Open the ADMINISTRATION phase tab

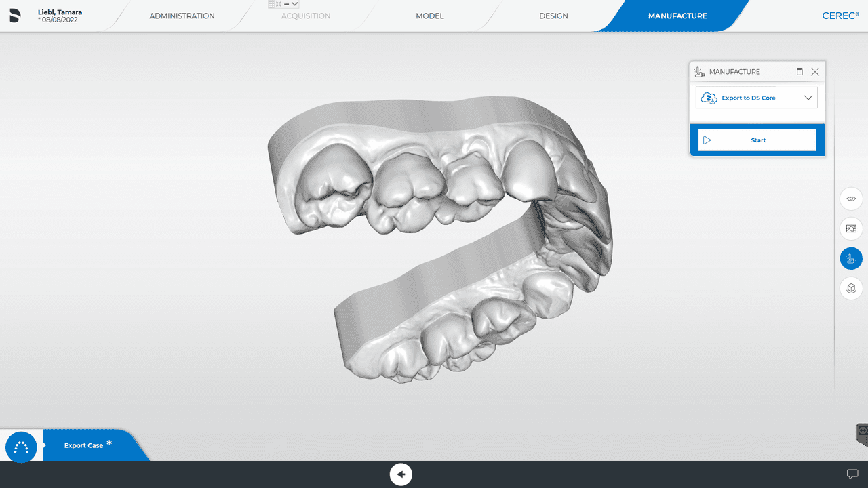click(x=182, y=15)
